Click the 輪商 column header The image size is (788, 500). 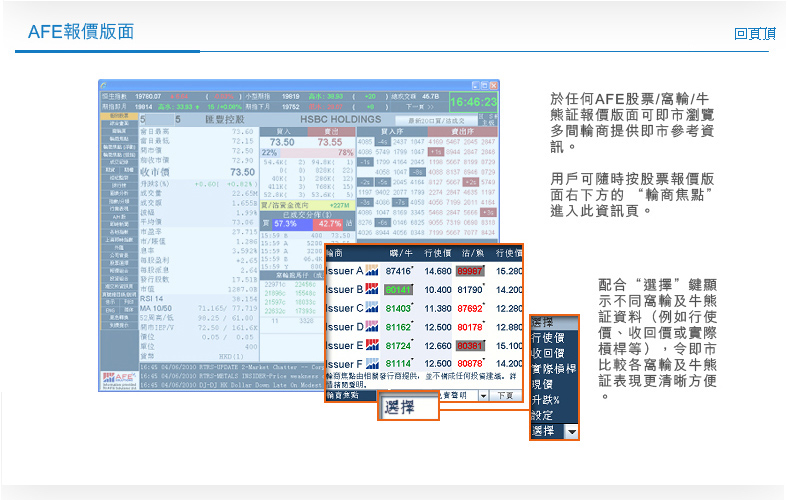[x=334, y=253]
